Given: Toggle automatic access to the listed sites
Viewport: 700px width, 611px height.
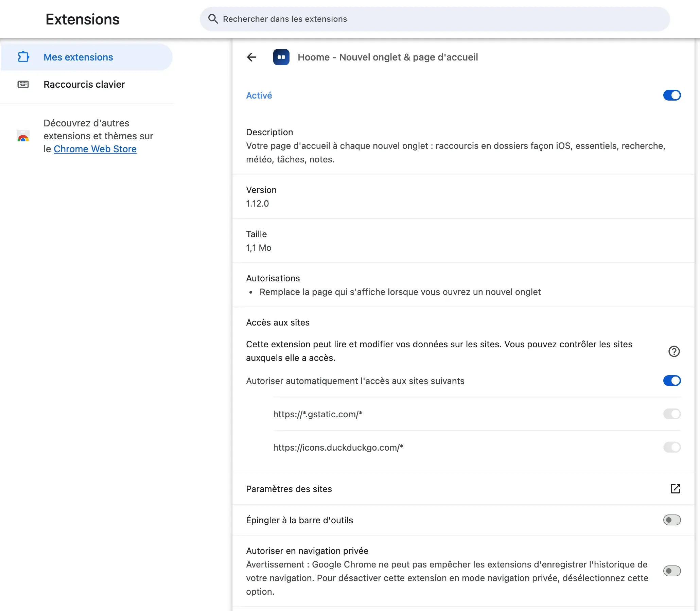Looking at the screenshot, I should [672, 381].
